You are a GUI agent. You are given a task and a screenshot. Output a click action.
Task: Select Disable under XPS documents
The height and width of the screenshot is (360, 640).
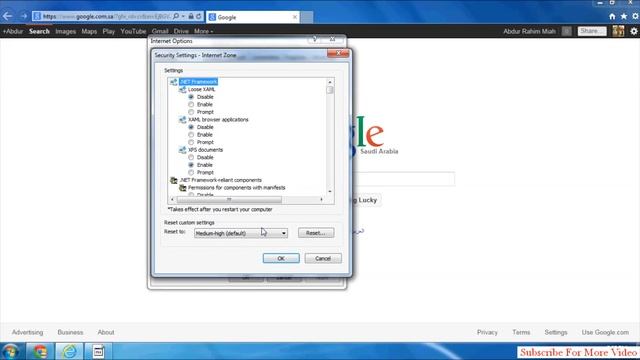191,158
